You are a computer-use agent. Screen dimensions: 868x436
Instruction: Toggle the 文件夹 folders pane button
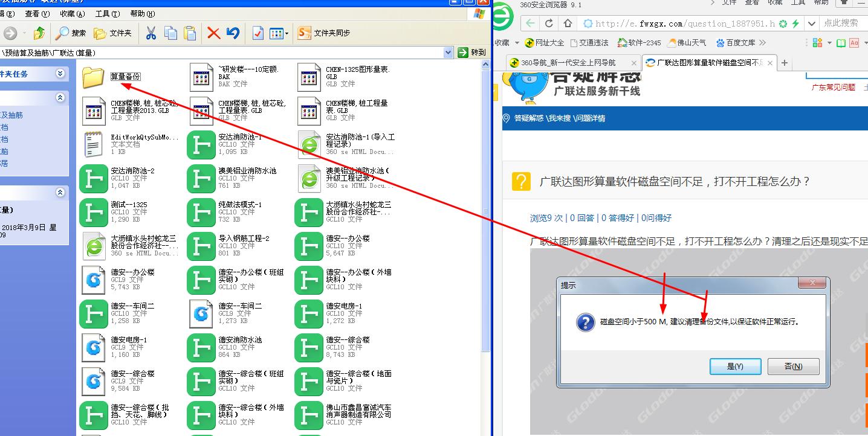pyautogui.click(x=113, y=33)
